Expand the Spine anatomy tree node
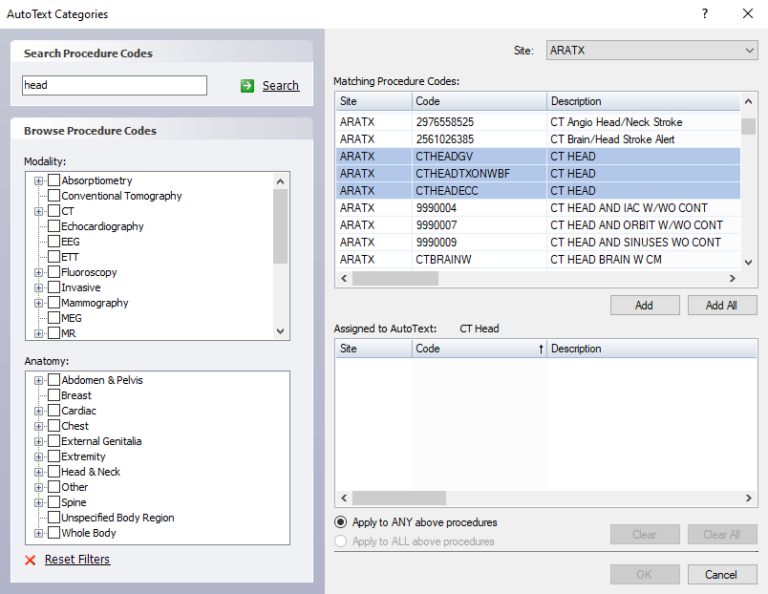This screenshot has height=594, width=768. click(39, 502)
